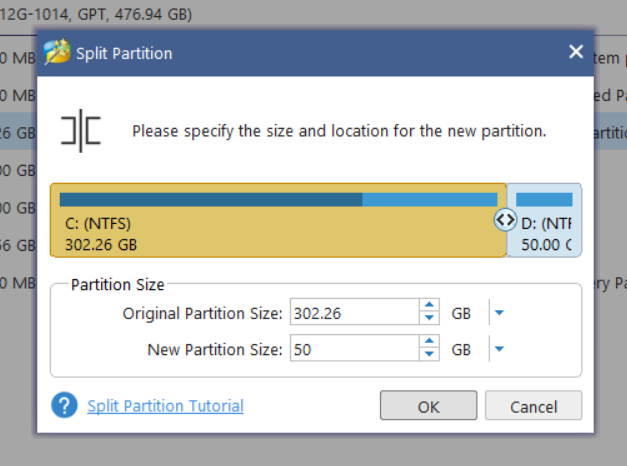Click the blue help question mark icon

point(65,405)
